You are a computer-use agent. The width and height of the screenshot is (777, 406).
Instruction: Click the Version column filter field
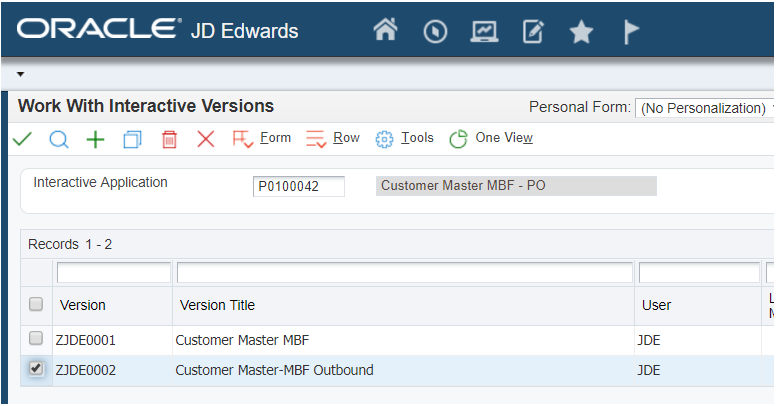(114, 273)
